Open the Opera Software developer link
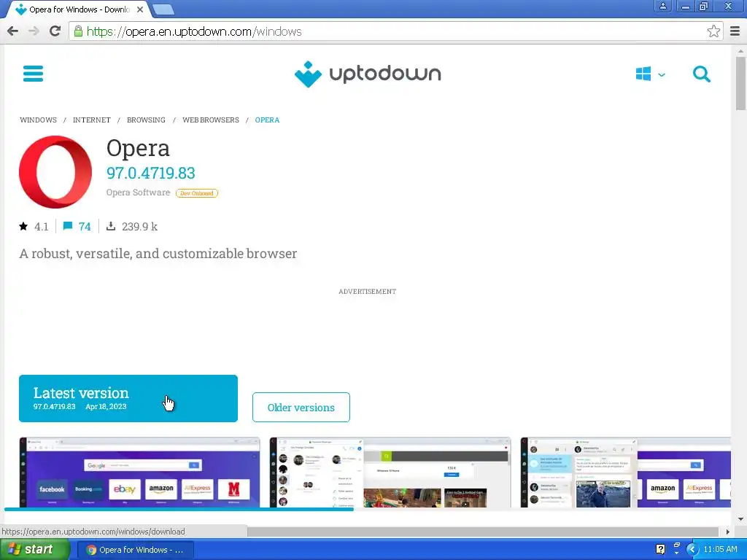 point(138,192)
